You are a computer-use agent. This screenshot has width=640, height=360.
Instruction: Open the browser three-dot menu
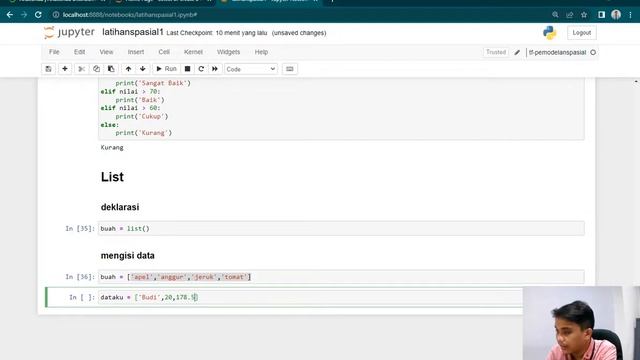click(631, 15)
